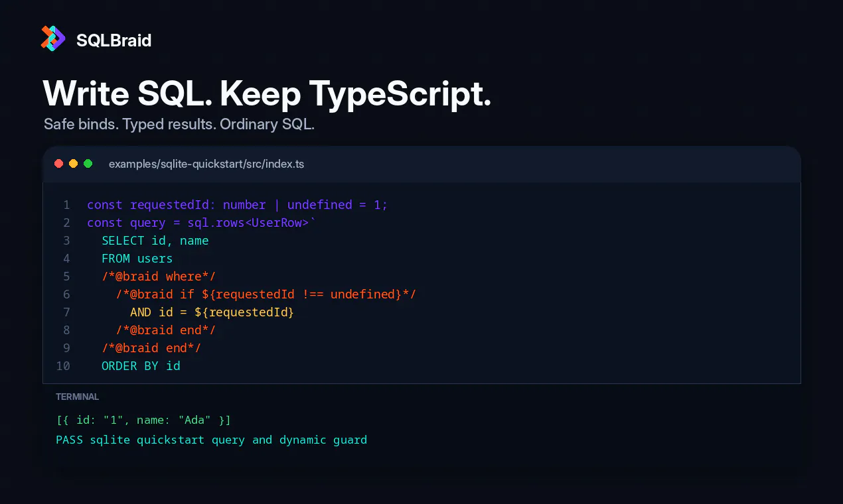Click code line 'SELECT id, name'
The width and height of the screenshot is (843, 504).
(x=155, y=241)
